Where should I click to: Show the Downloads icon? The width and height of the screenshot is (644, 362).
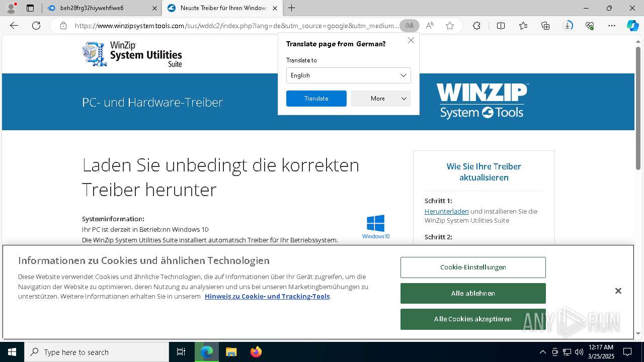pos(568,26)
